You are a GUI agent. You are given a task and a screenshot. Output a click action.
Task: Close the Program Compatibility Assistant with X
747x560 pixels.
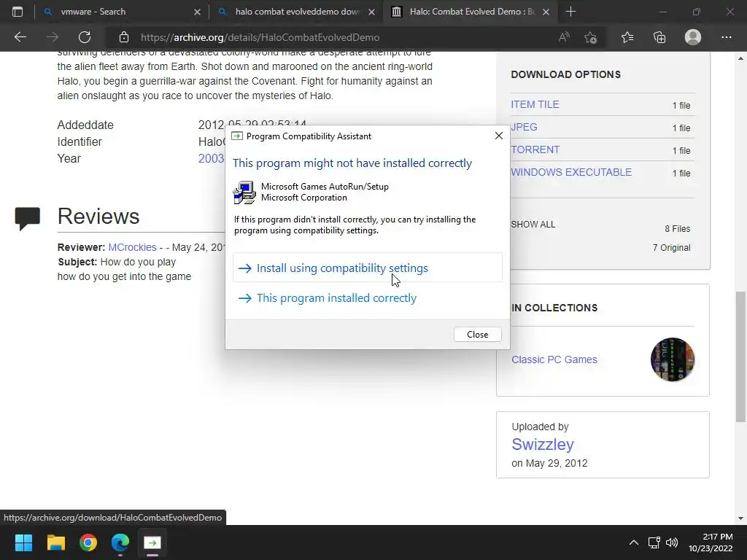[499, 136]
